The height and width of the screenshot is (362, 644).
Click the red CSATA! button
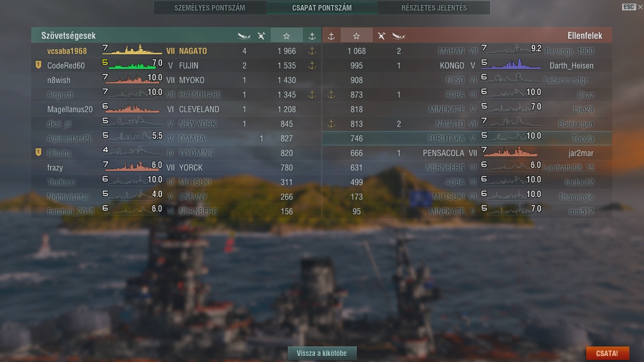click(607, 353)
